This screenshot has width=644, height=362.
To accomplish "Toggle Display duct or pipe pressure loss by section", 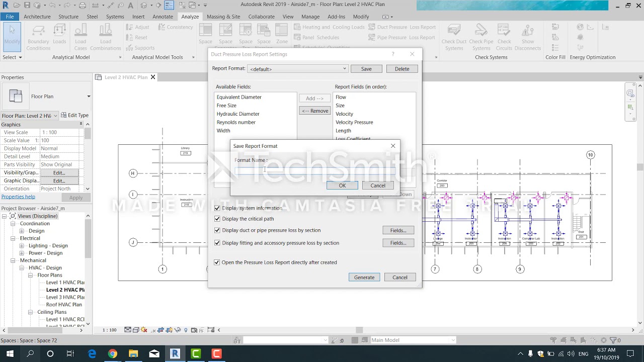I will [x=217, y=230].
